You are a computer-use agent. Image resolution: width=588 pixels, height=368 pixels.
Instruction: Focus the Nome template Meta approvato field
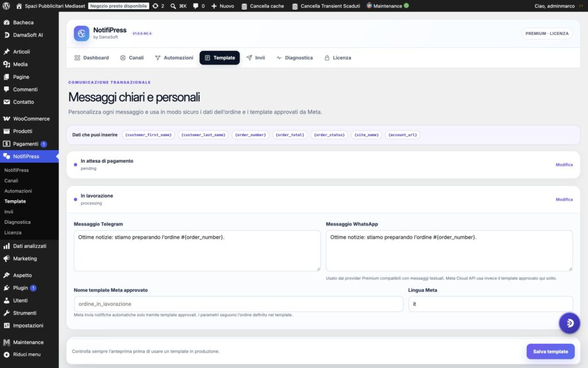pos(238,304)
